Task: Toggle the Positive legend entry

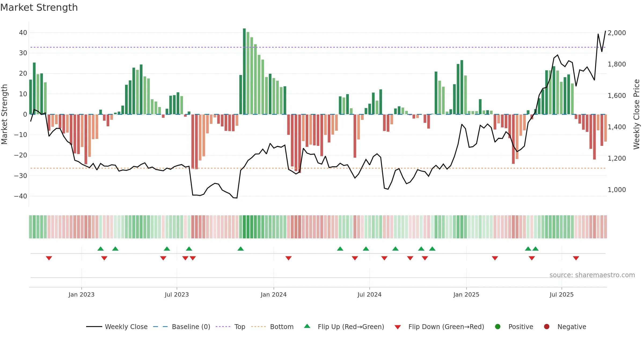Action: click(x=514, y=327)
